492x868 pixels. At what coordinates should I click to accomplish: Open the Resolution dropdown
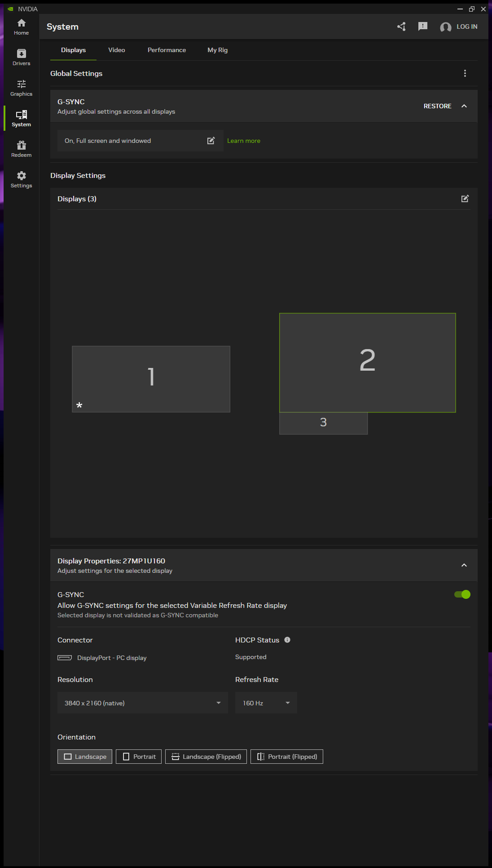[x=143, y=703]
